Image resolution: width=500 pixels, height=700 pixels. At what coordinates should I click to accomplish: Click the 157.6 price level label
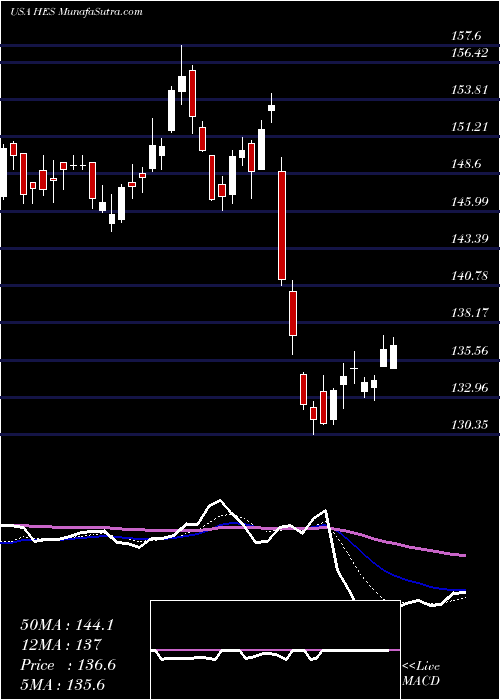(468, 35)
